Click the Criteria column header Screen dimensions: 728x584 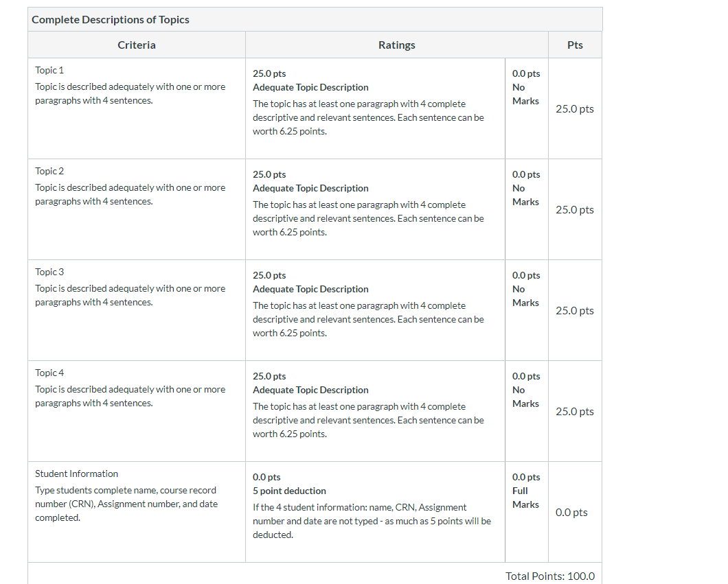point(137,45)
